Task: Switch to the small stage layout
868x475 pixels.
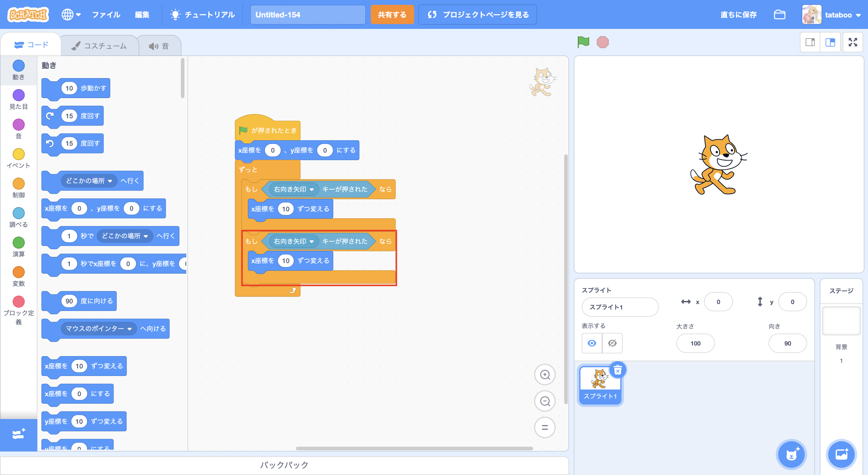Action: (810, 42)
